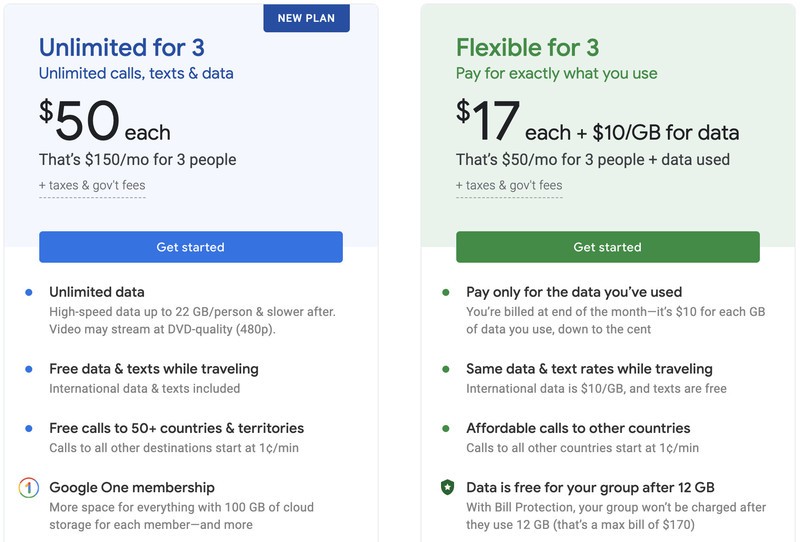Click the Google One membership icon
Screen dimensions: 800x542
pos(29,487)
